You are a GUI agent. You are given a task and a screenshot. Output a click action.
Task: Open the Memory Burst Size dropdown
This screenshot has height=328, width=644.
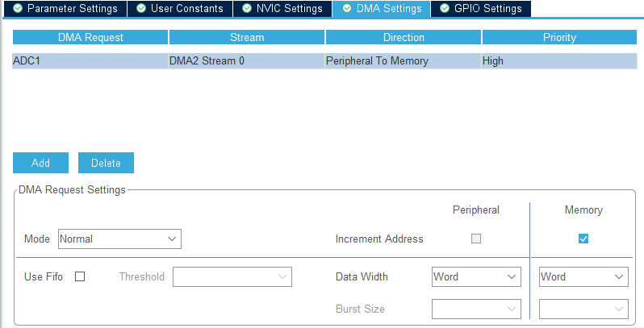[x=583, y=309]
